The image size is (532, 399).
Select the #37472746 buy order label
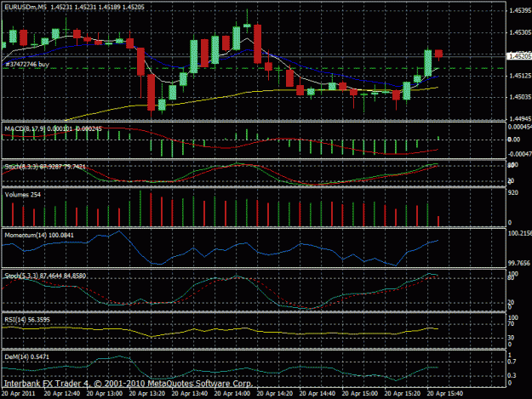point(27,65)
